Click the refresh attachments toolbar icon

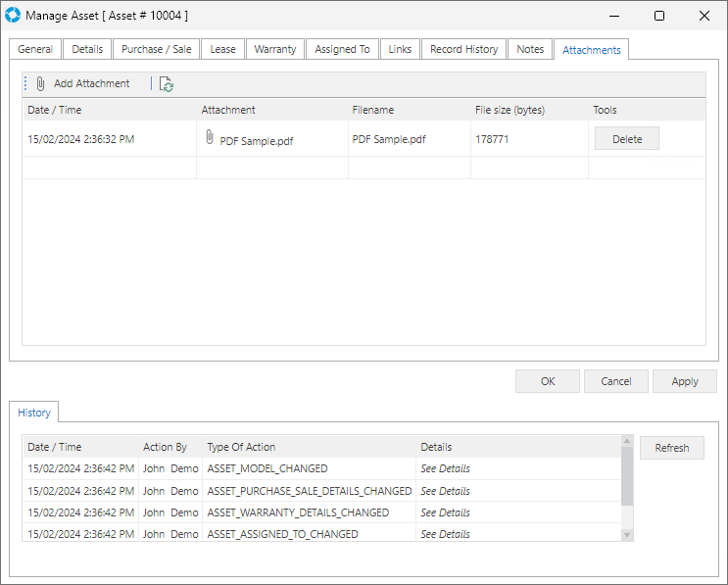coord(167,85)
